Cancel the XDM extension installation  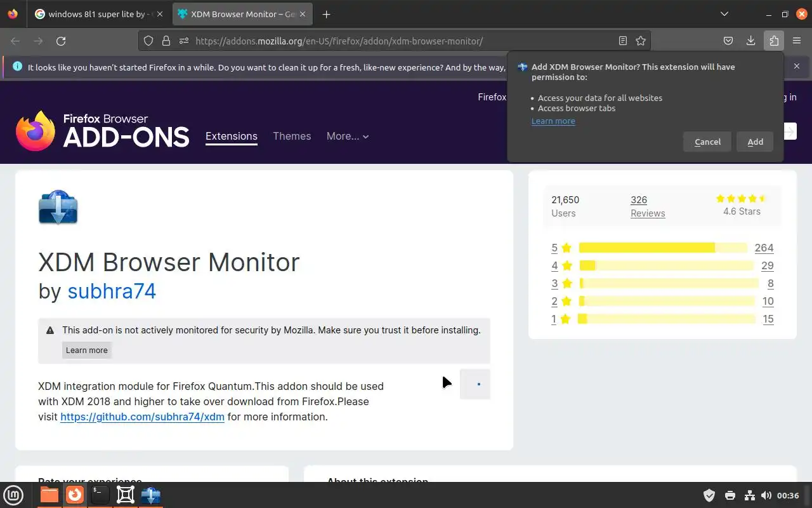pyautogui.click(x=707, y=142)
